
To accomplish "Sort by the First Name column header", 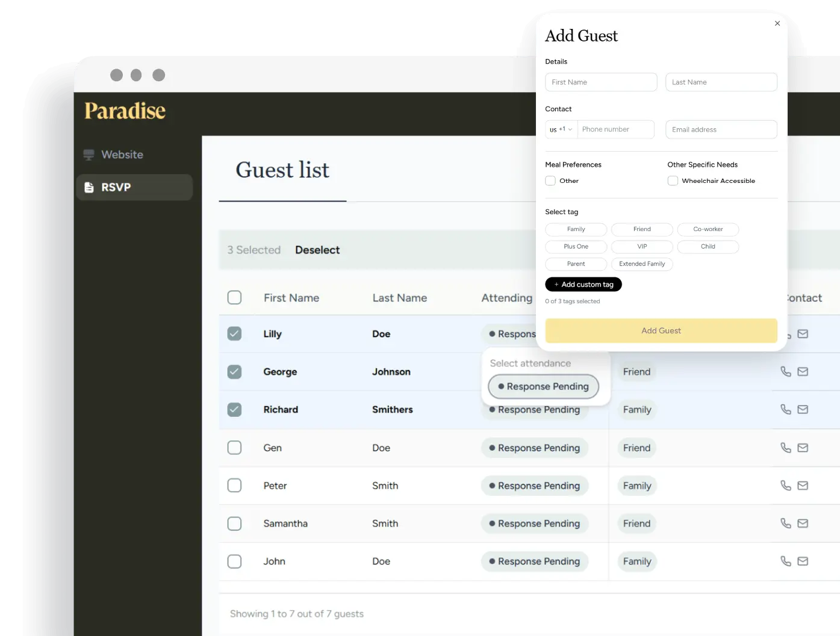I will pos(291,298).
